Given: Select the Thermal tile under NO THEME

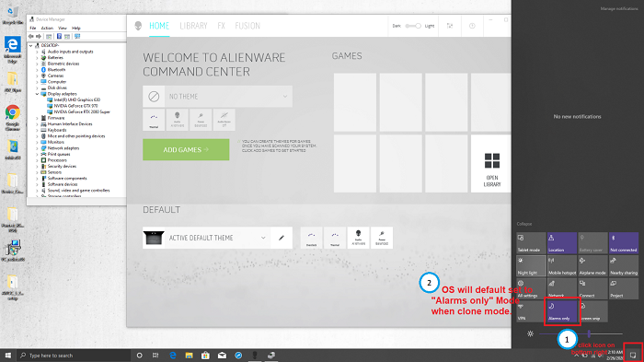Looking at the screenshot, I should (x=154, y=120).
